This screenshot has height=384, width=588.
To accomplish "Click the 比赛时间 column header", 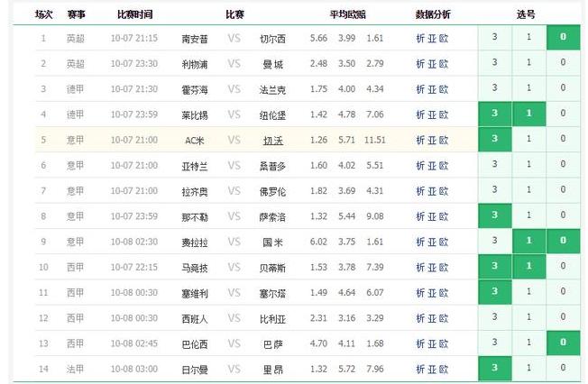I will click(x=134, y=14).
